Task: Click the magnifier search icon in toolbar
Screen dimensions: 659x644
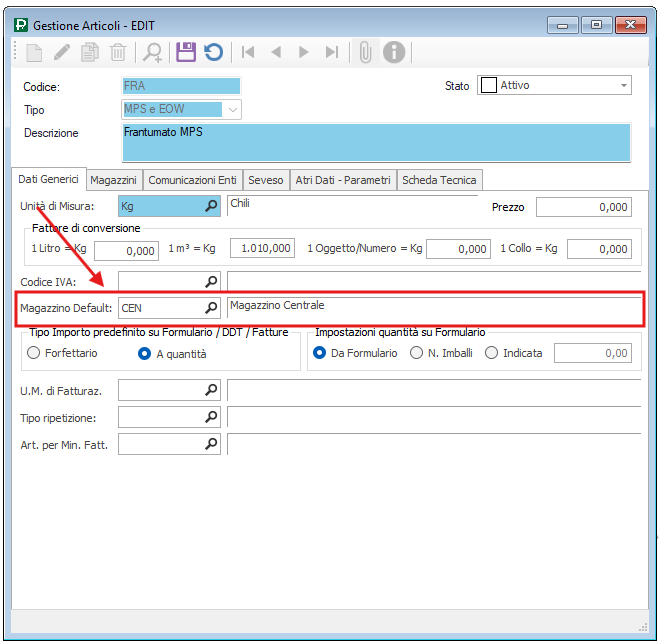Action: pos(153,52)
